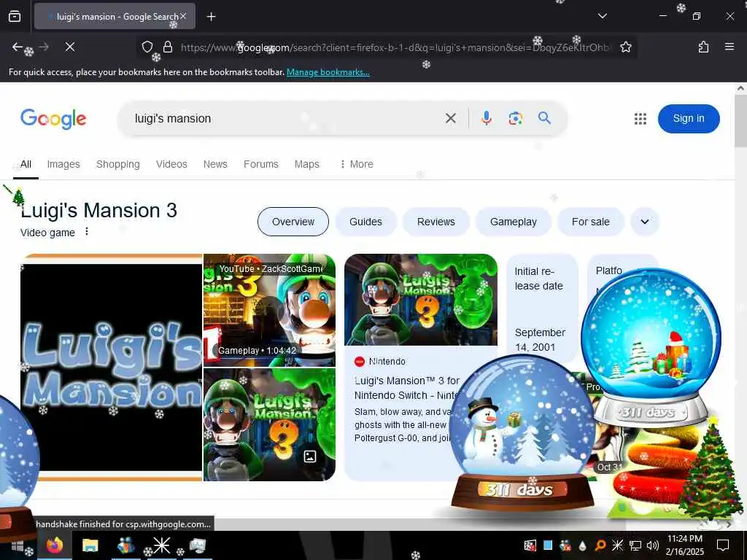Click the white snowflake app in taskbar

coord(161,545)
